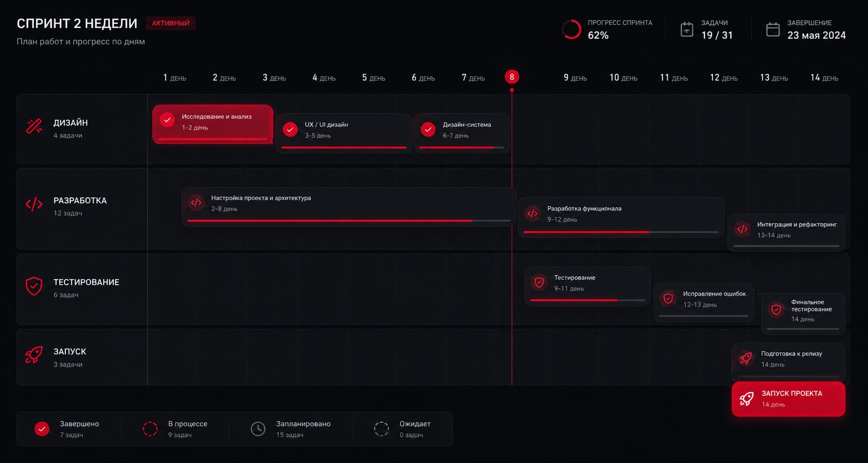Select the 10 день column header
Viewport: 868px width, 463px height.
pos(623,78)
